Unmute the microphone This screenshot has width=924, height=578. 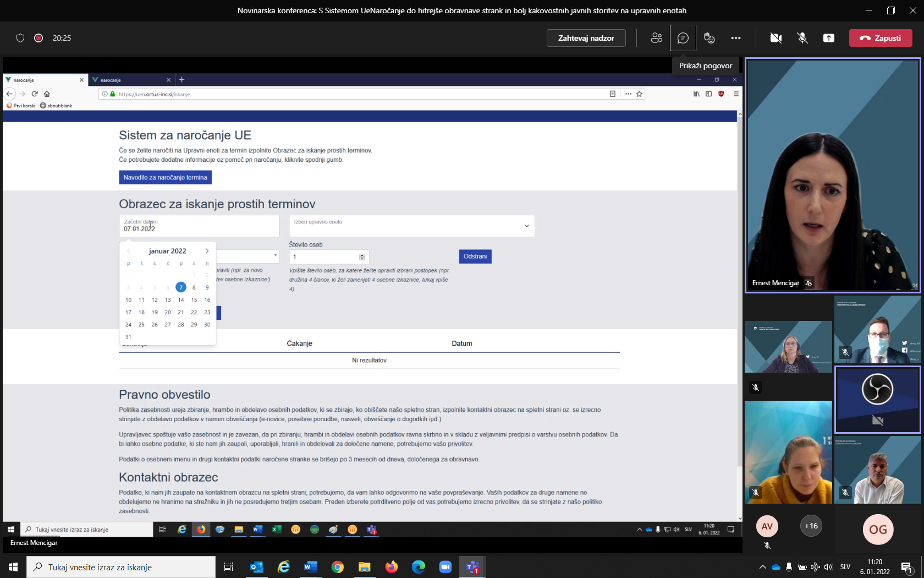(x=802, y=38)
